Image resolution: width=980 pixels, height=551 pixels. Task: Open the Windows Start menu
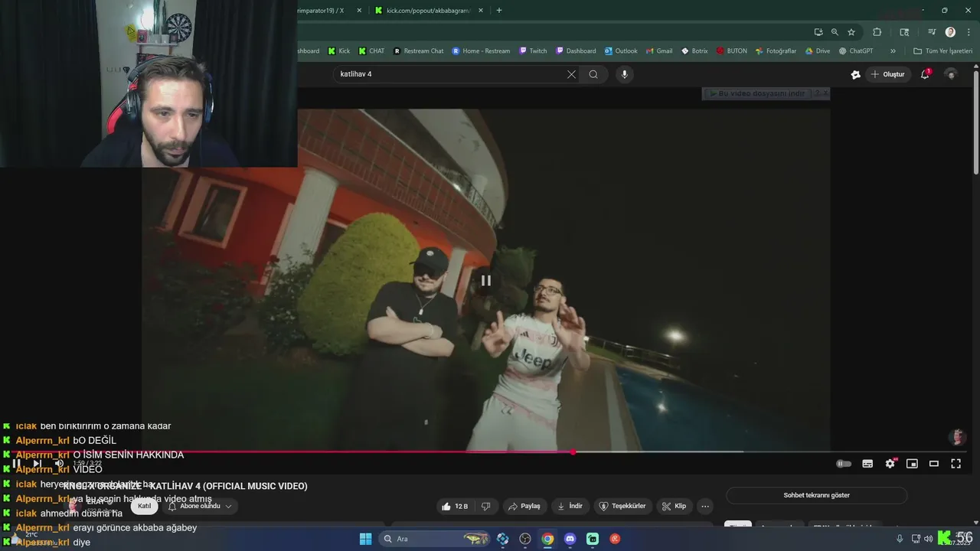365,539
